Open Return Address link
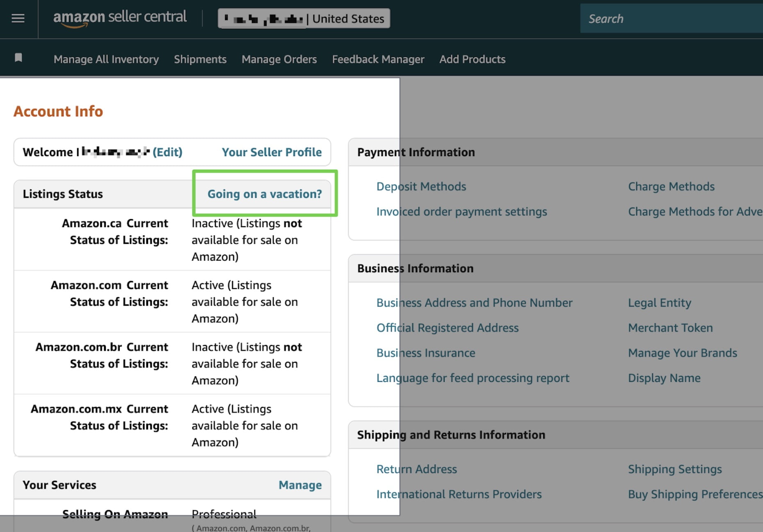 click(417, 469)
